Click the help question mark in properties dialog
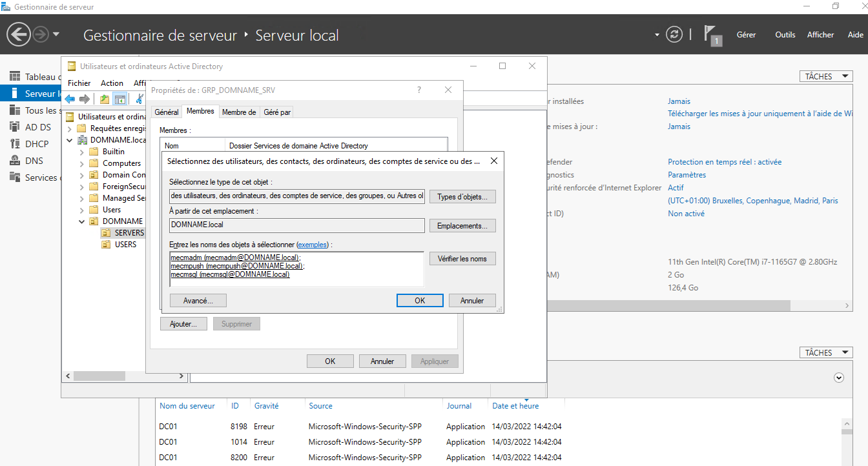Screen dimensions: 868x466 (419, 90)
